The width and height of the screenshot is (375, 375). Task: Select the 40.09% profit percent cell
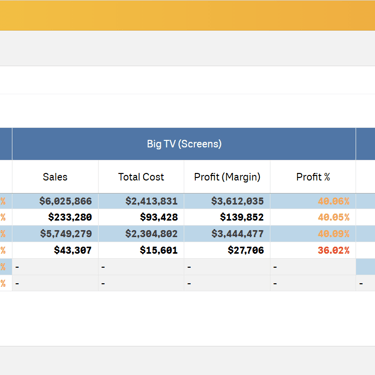[x=313, y=234]
